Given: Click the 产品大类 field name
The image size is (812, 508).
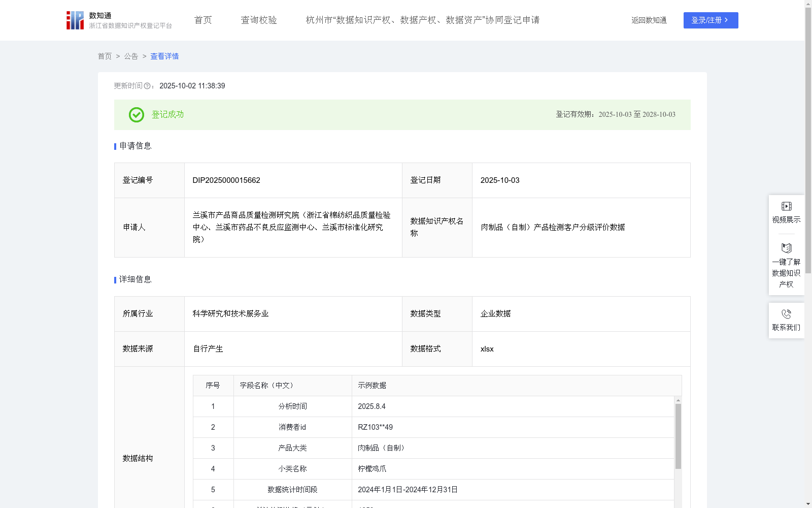Looking at the screenshot, I should [x=292, y=448].
